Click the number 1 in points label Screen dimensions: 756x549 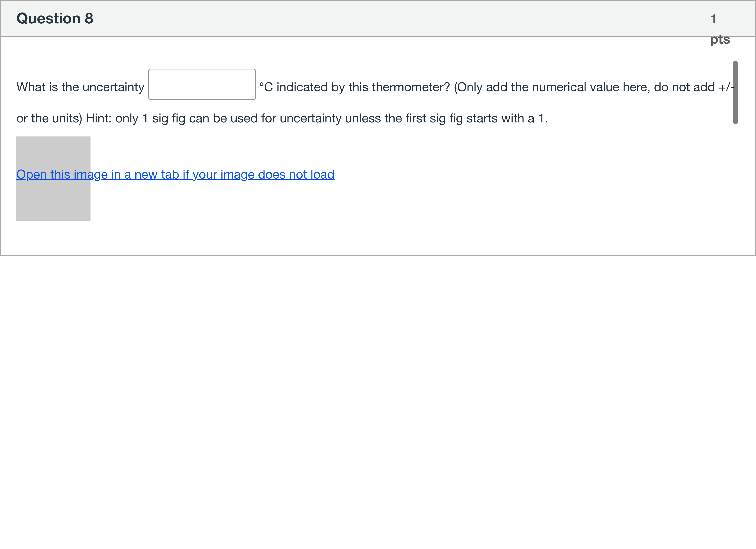coord(713,19)
